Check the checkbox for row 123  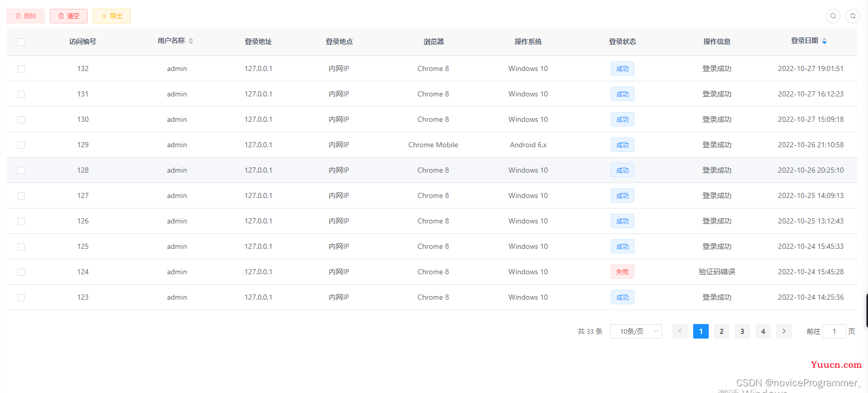tap(21, 298)
